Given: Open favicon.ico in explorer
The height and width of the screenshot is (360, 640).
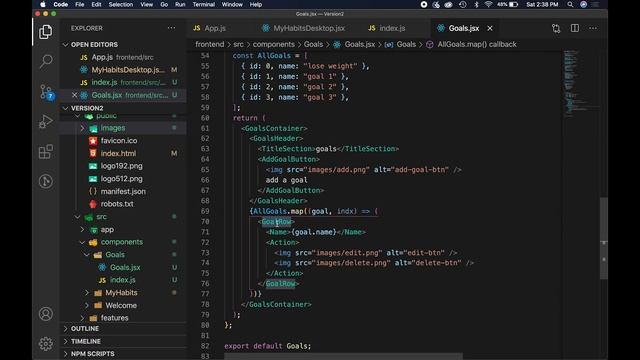Looking at the screenshot, I should 119,141.
